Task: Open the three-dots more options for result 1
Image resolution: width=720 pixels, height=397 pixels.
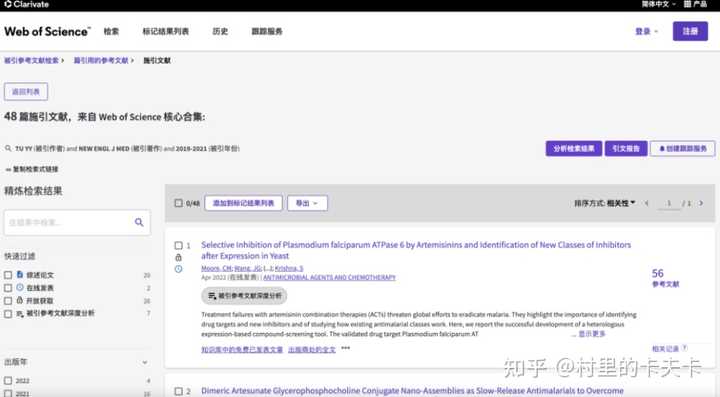Action: [x=345, y=348]
